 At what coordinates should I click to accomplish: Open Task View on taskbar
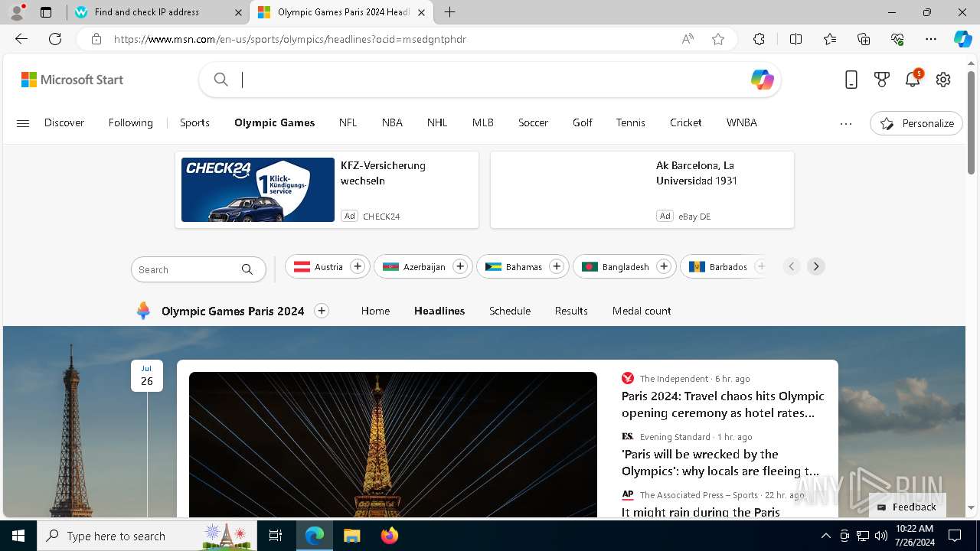(x=276, y=536)
